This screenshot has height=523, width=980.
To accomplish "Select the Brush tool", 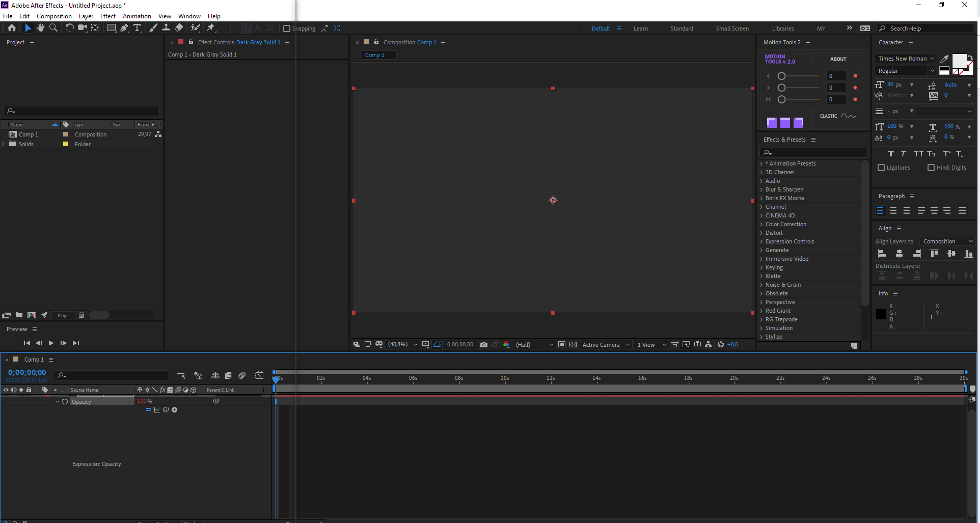I will tap(153, 28).
